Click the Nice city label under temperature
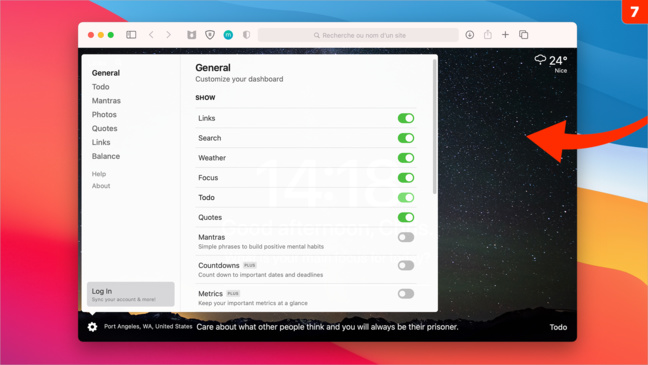Image resolution: width=648 pixels, height=365 pixels. 561,71
